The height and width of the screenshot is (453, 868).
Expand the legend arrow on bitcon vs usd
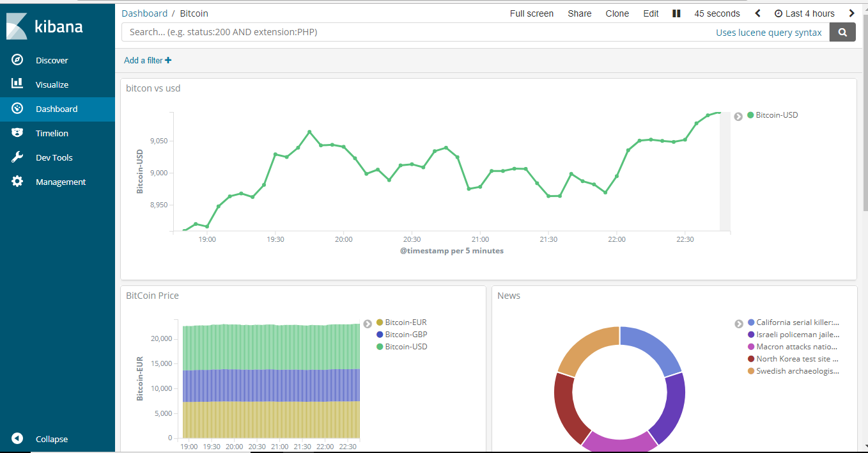[738, 116]
